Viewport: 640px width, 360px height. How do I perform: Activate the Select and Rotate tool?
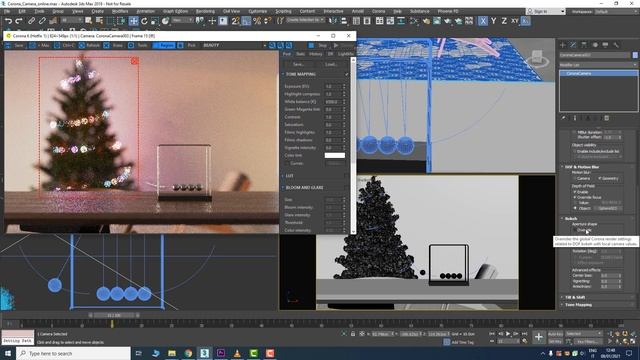click(x=144, y=21)
